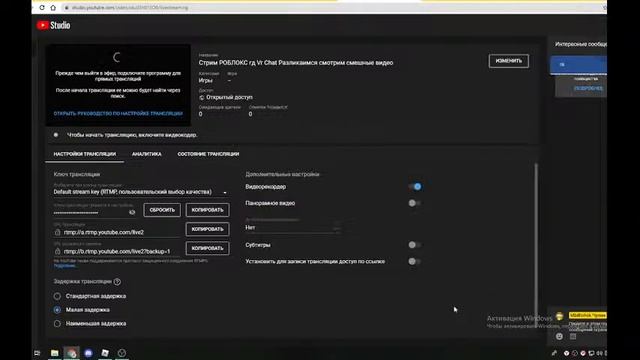Open the emoji picker in live chat
Image resolution: width=640 pixels, height=360 pixels.
click(559, 336)
